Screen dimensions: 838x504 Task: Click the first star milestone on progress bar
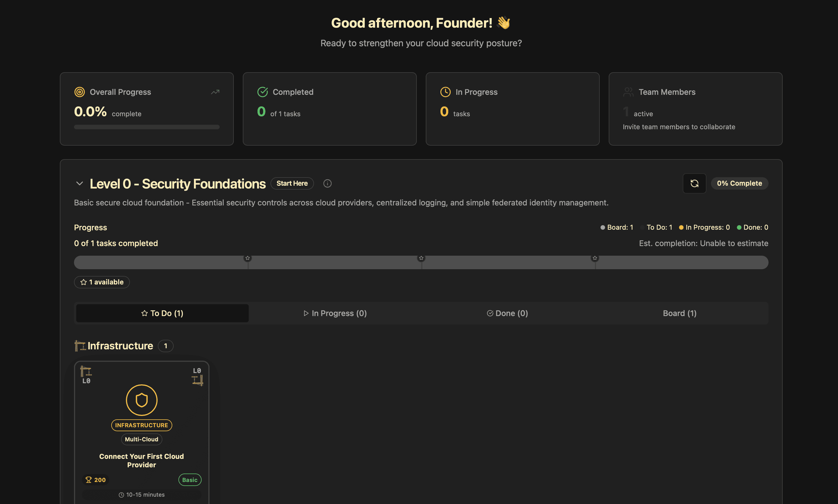click(247, 258)
